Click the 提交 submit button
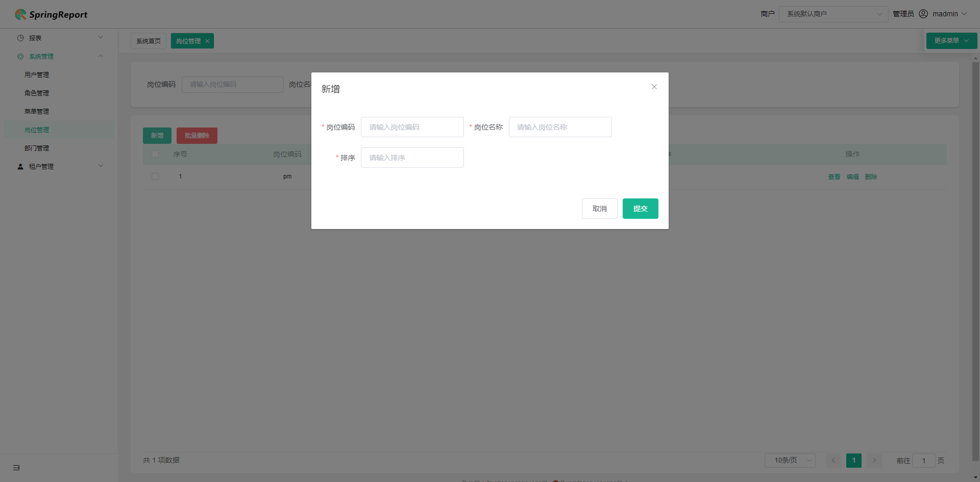980x482 pixels. [640, 209]
